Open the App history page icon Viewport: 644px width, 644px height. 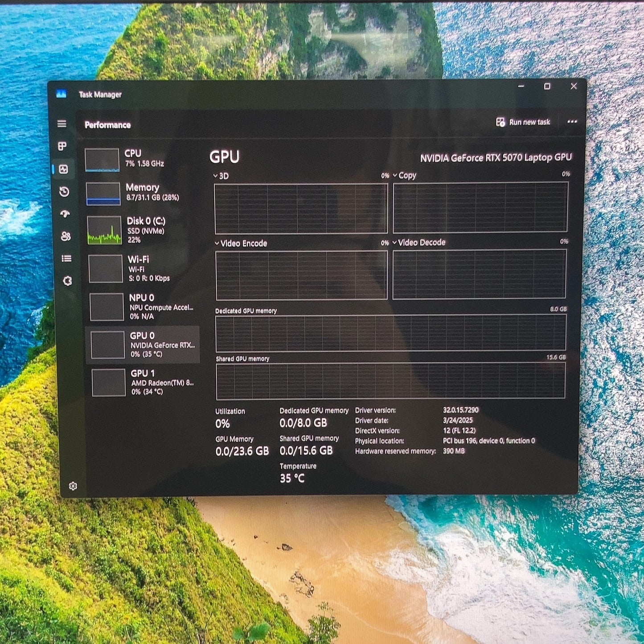(x=64, y=192)
